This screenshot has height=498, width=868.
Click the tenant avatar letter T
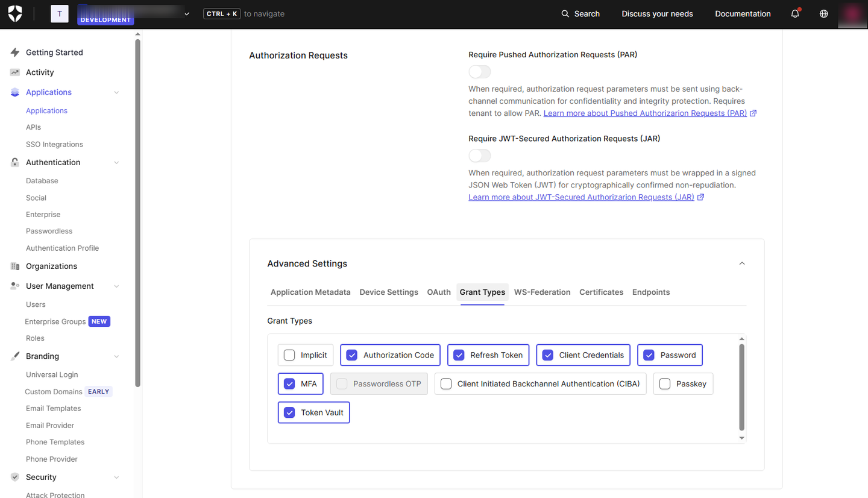(60, 14)
